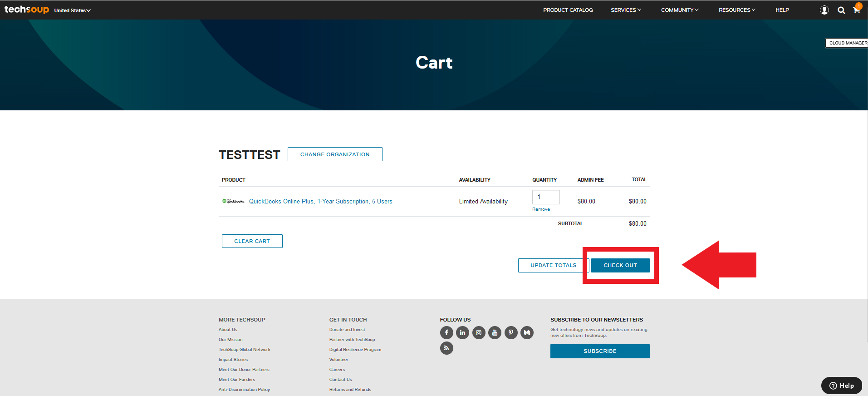Visit TechSoup YouTube channel icon
868x396 pixels.
(x=495, y=333)
